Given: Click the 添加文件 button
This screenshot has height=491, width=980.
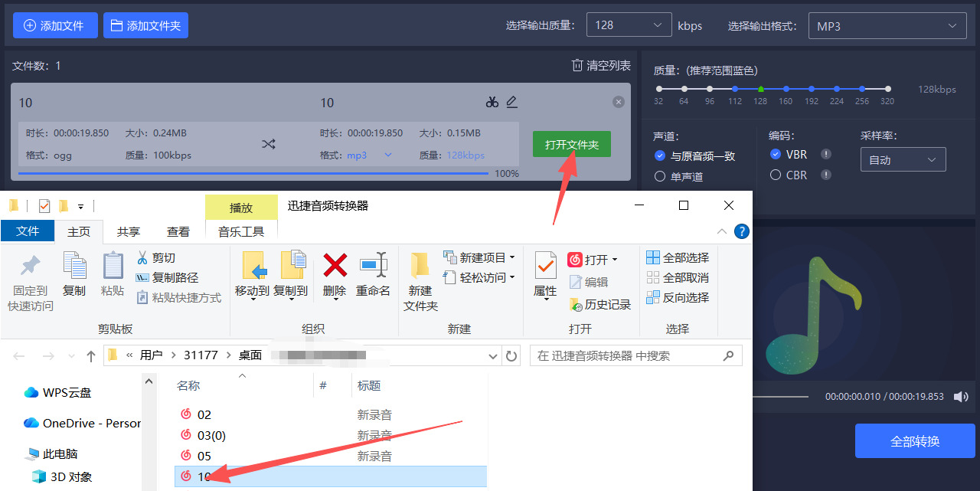Looking at the screenshot, I should [55, 25].
